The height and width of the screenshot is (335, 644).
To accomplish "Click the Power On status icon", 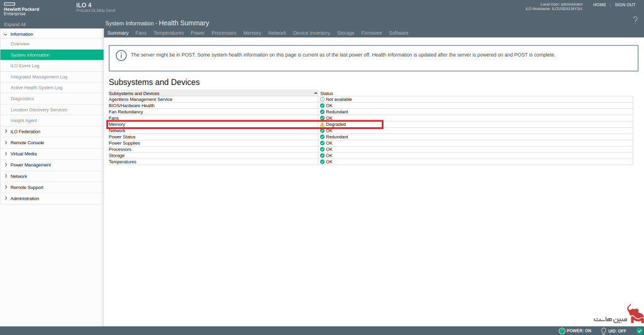I will coord(562,331).
